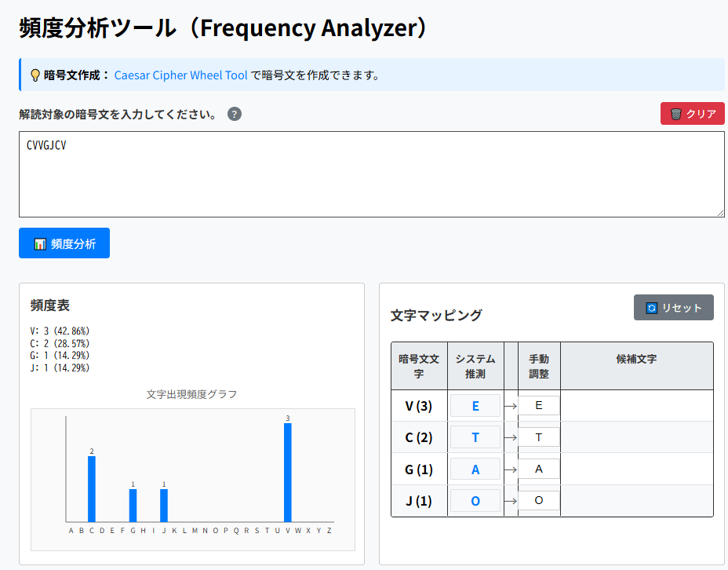Edit manual adjustment field for V
This screenshot has height=570, width=728.
(538, 406)
